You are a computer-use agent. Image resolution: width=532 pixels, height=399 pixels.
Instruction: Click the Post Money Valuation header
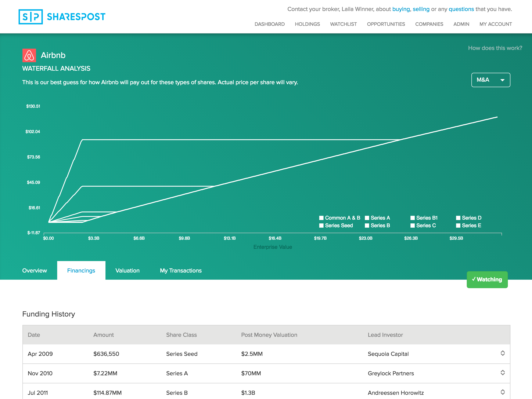tap(269, 335)
